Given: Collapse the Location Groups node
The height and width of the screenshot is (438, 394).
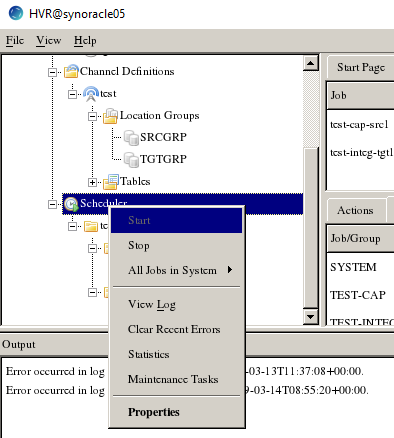Looking at the screenshot, I should (x=92, y=117).
